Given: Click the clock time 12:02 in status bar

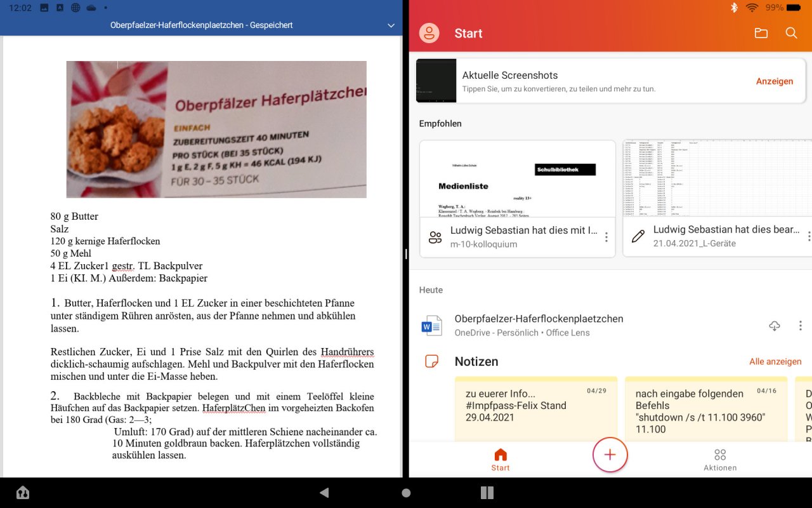Looking at the screenshot, I should 20,8.
